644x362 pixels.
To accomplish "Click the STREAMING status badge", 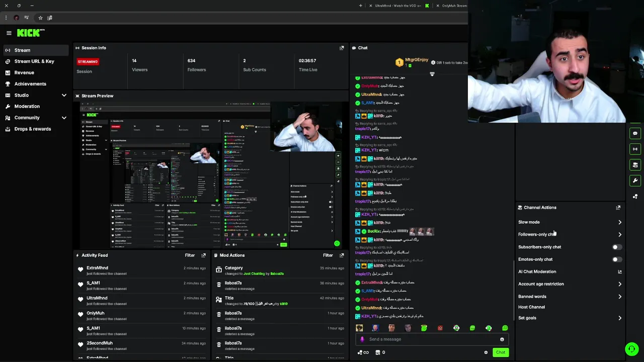I will (x=88, y=62).
